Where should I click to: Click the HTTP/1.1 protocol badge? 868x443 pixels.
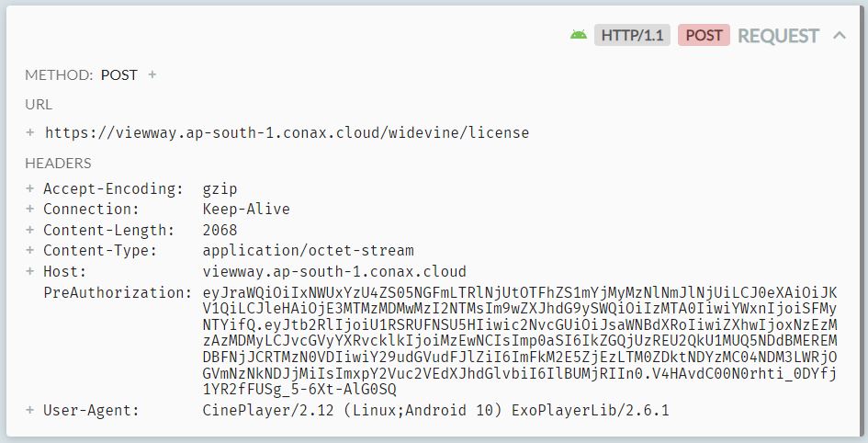click(632, 35)
